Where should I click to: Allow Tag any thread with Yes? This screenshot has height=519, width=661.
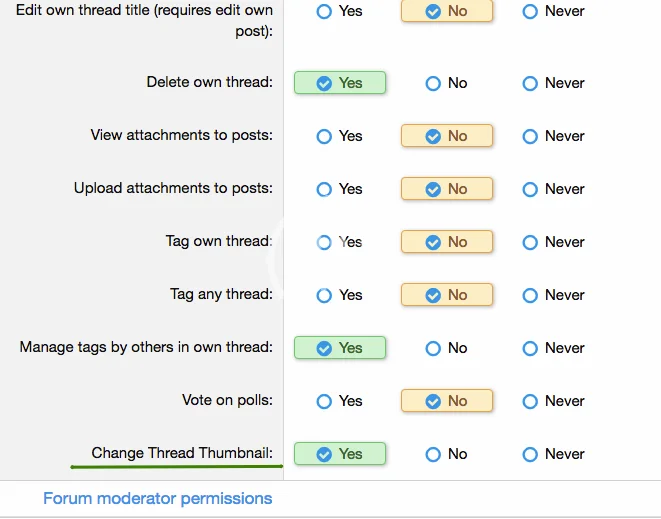pos(324,295)
